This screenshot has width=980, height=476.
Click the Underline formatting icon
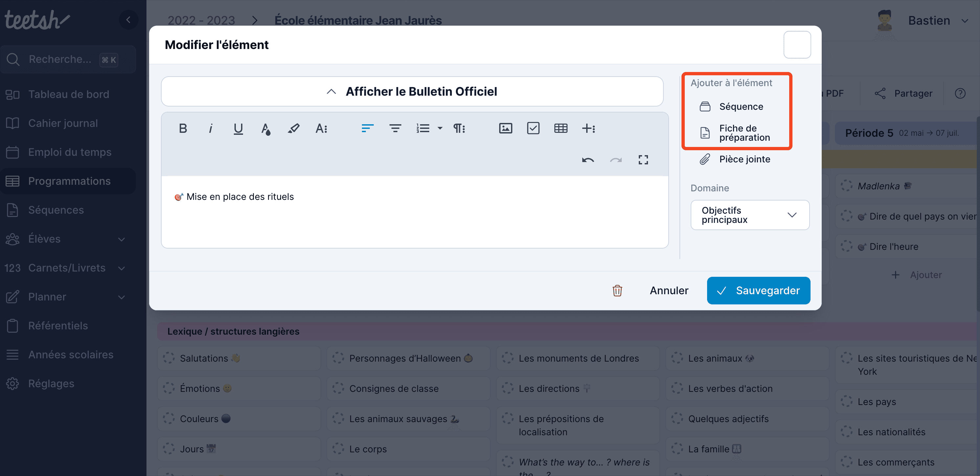238,128
